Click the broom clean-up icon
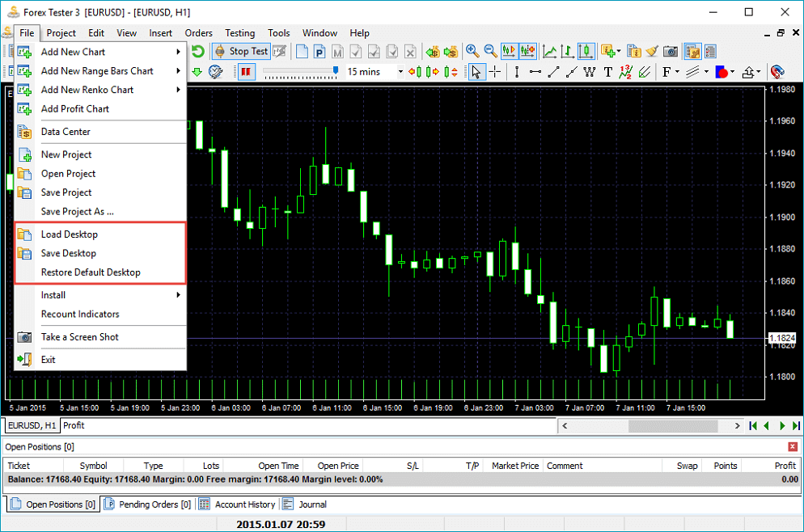Image resolution: width=804 pixels, height=532 pixels. tap(652, 51)
